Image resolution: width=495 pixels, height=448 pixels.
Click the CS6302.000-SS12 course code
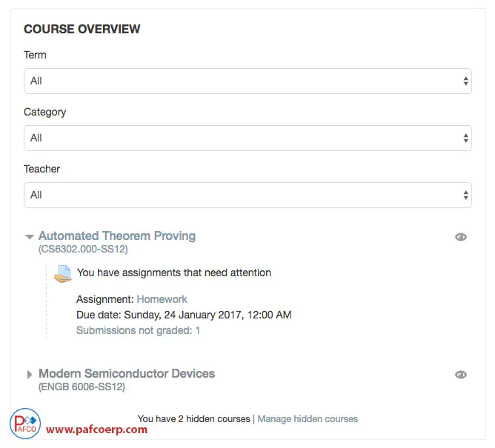point(83,250)
